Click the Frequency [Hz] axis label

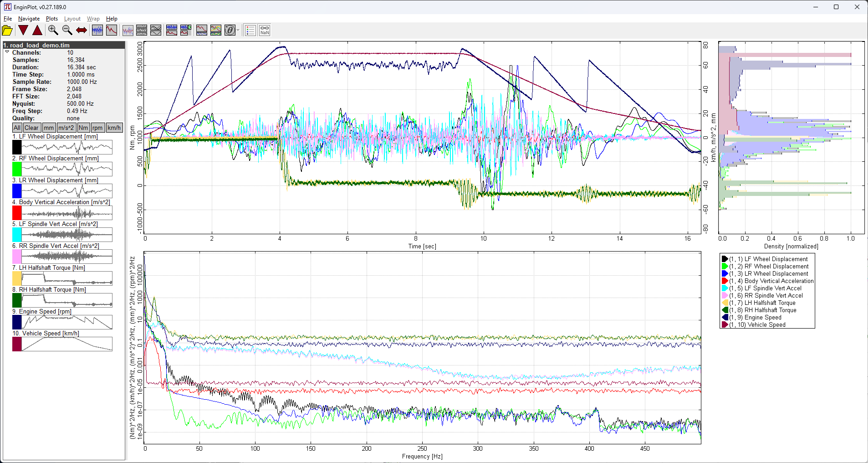[x=422, y=456]
